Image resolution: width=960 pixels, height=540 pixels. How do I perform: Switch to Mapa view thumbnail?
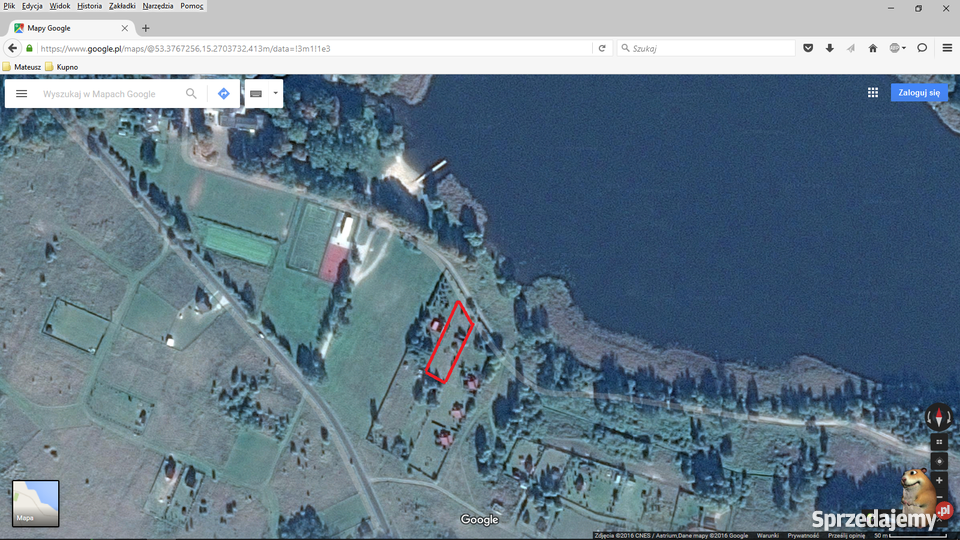pos(36,503)
